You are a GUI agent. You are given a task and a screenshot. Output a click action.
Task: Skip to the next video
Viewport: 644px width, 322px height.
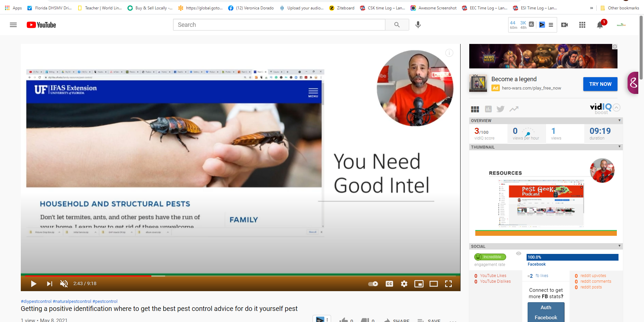[49, 284]
